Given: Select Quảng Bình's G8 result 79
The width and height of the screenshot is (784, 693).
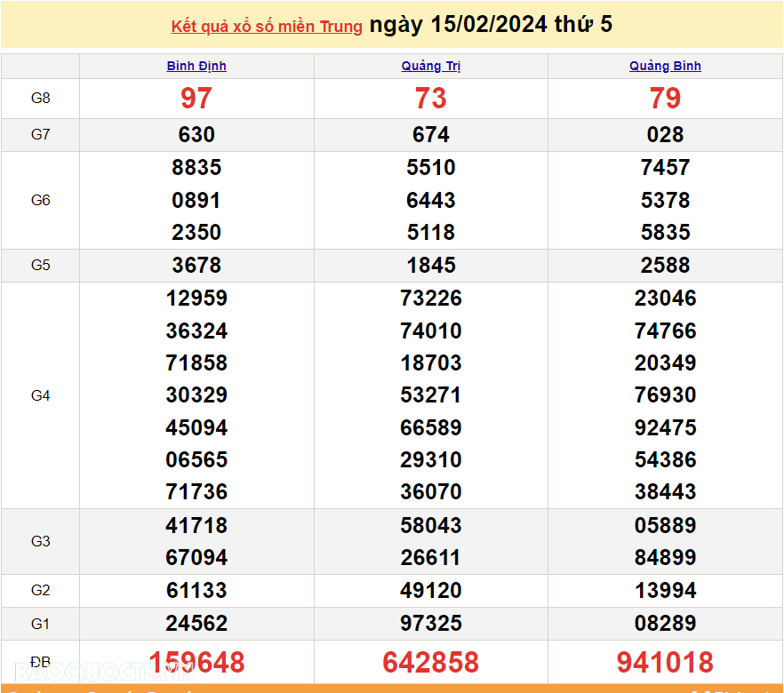Looking at the screenshot, I should 665,99.
